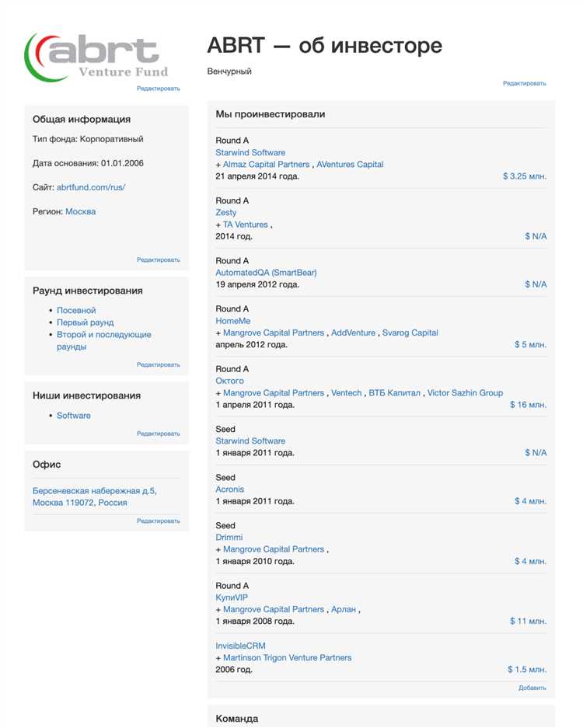Click Добавить below the investments list
Viewport: 583px width, 728px height.
[x=532, y=688]
